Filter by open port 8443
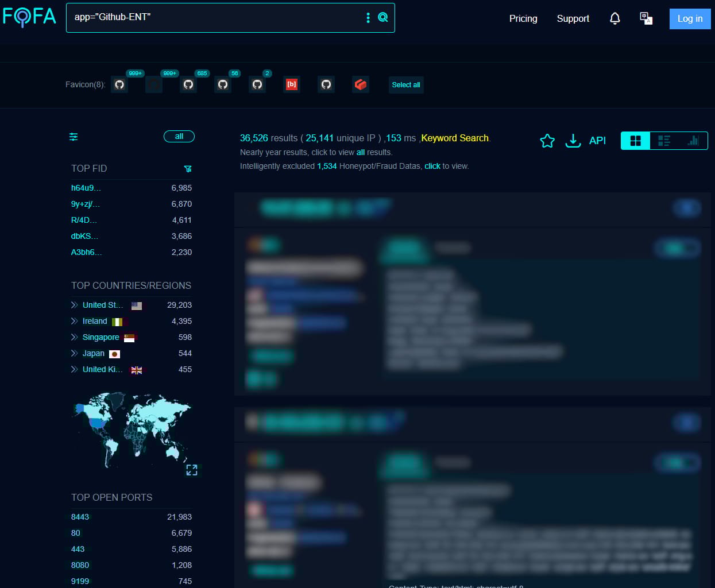 [80, 517]
